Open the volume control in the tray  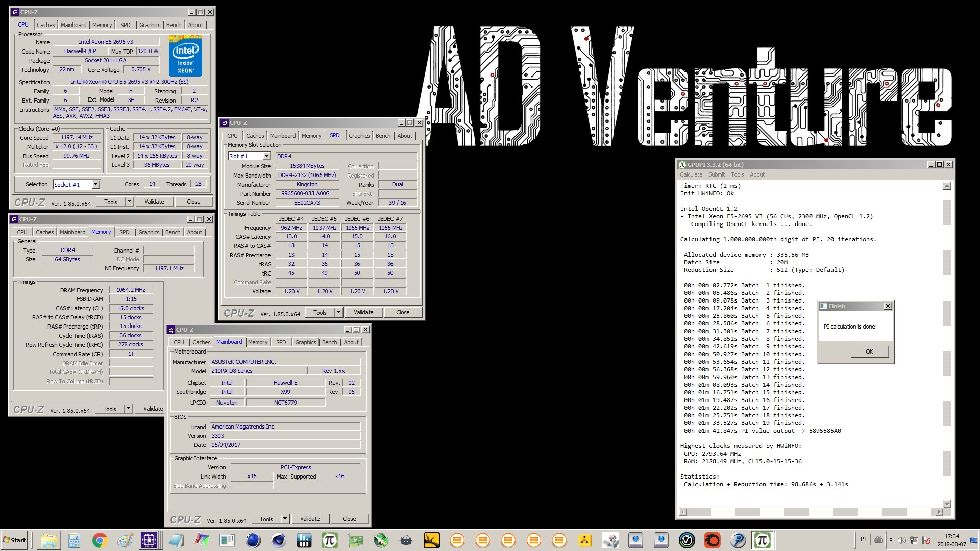pyautogui.click(x=901, y=540)
